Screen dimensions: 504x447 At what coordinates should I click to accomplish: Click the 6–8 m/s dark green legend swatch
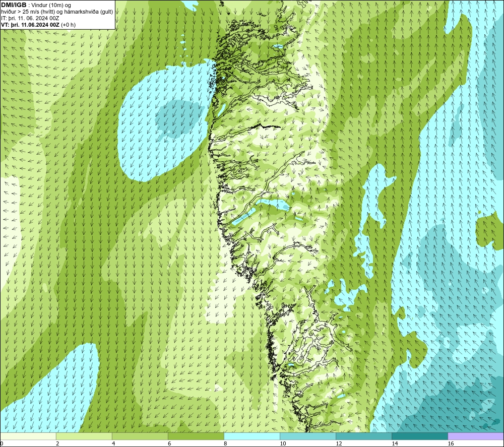196,436
